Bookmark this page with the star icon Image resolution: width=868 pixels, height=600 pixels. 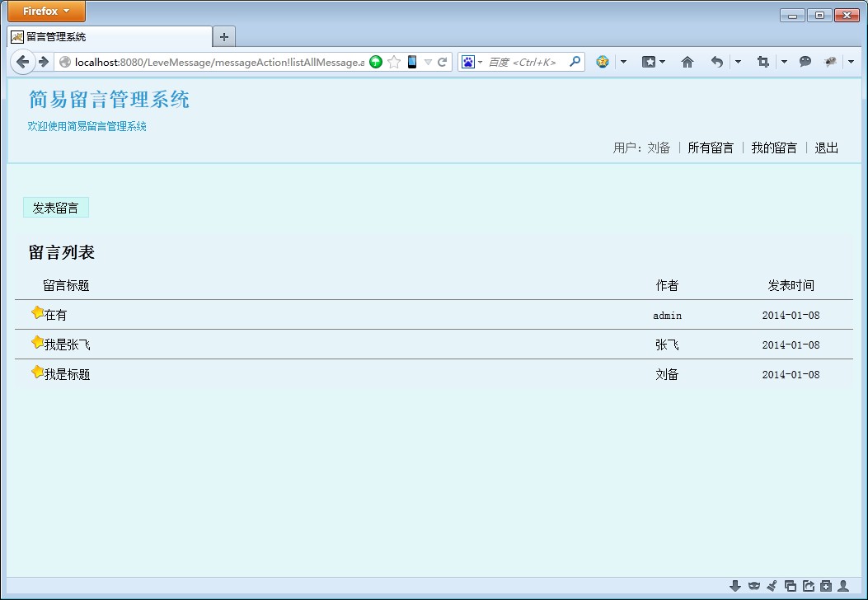pos(393,62)
